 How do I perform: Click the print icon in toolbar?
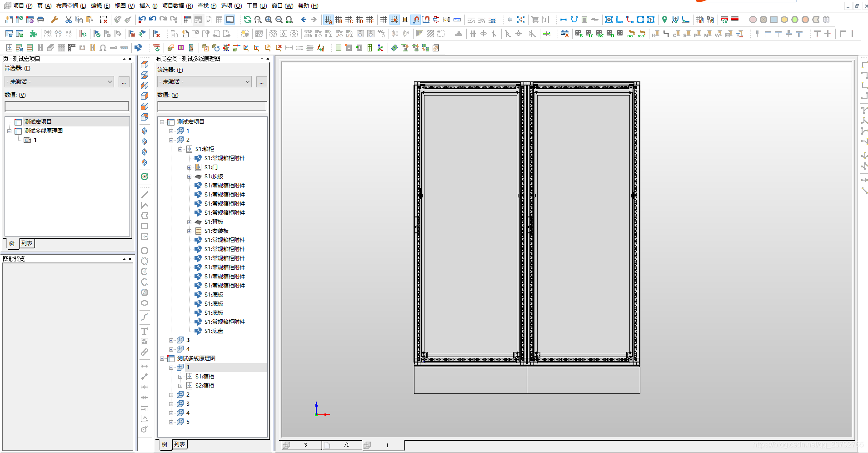(x=40, y=20)
